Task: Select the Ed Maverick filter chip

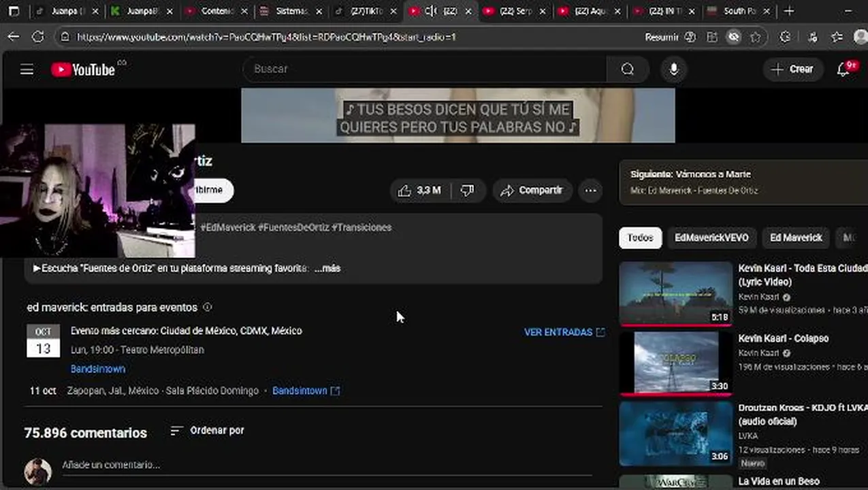Action: point(796,238)
